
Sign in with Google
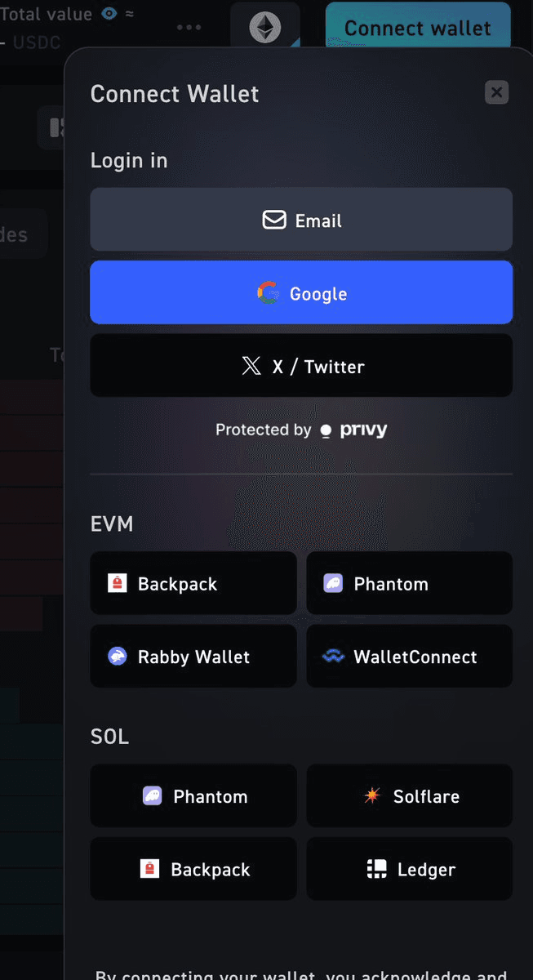point(301,292)
